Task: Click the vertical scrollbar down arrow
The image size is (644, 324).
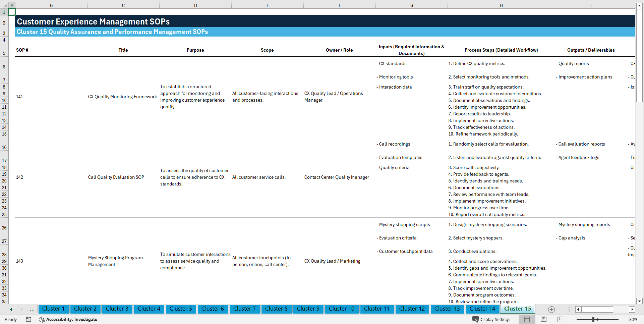Action: coord(640,301)
